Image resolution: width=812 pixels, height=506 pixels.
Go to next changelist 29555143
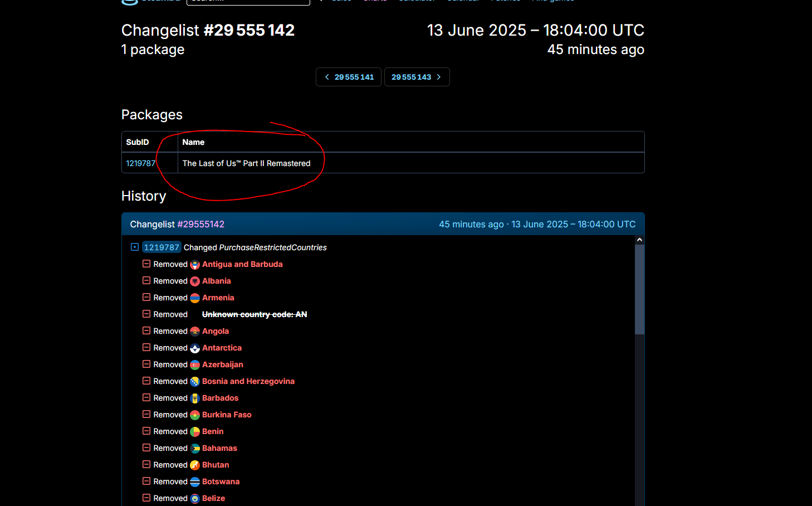click(417, 77)
